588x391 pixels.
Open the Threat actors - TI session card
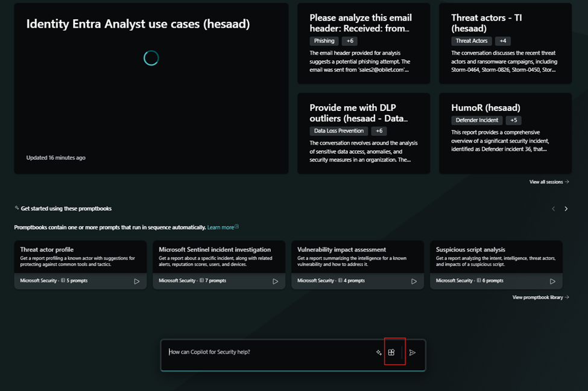(505, 43)
